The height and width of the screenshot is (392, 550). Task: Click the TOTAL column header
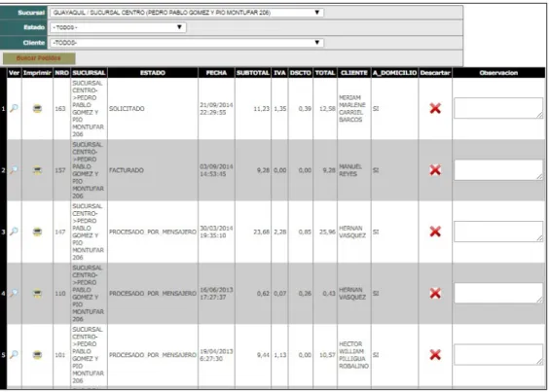click(x=325, y=73)
